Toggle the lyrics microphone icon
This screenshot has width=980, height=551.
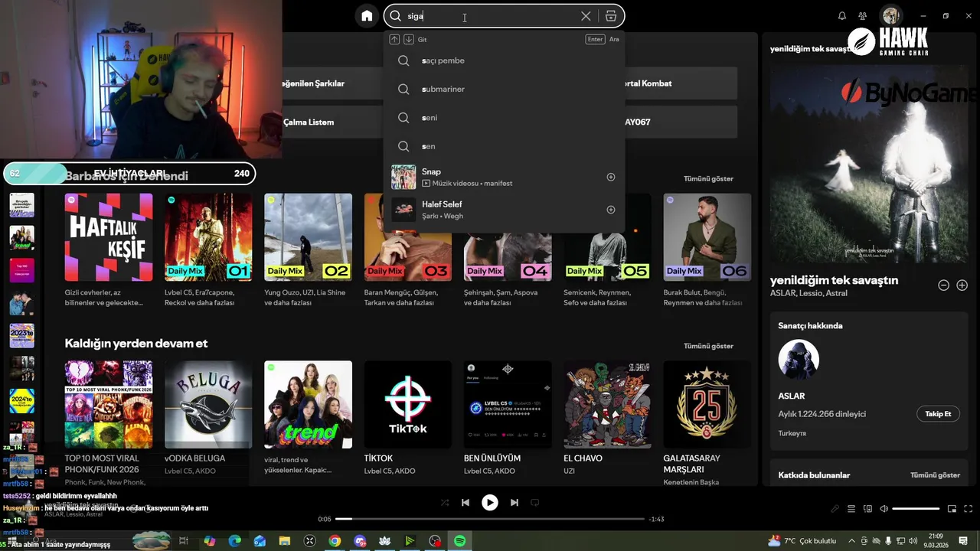coord(835,509)
